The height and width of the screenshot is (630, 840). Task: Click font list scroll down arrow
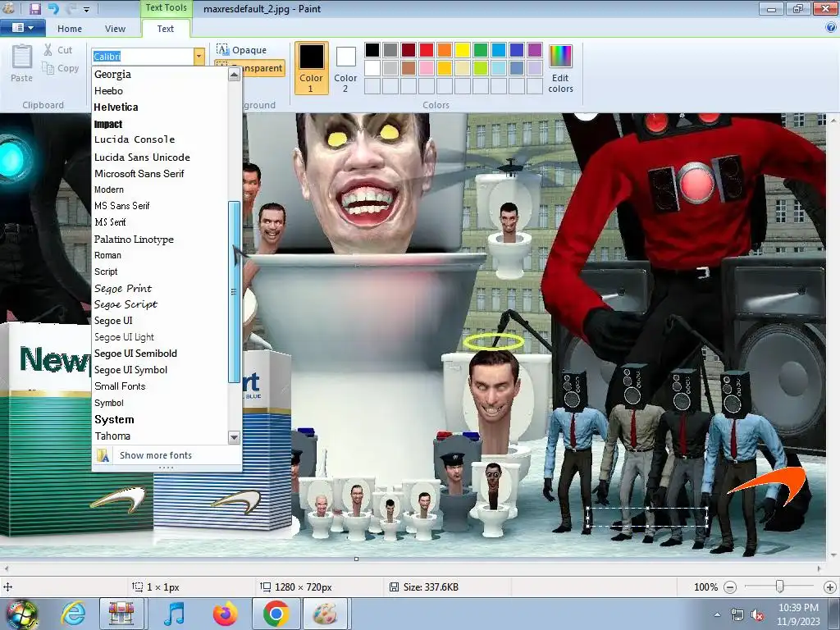tap(234, 437)
